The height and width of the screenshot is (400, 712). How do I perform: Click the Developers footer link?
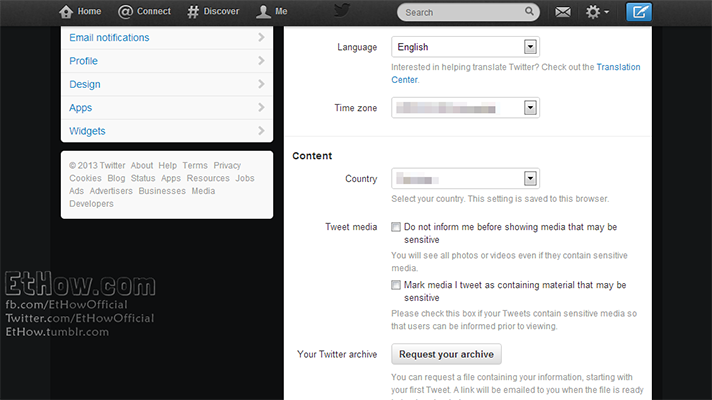[x=91, y=203]
